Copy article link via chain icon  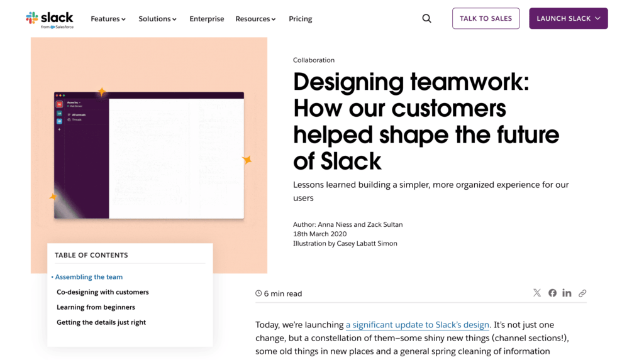582,293
